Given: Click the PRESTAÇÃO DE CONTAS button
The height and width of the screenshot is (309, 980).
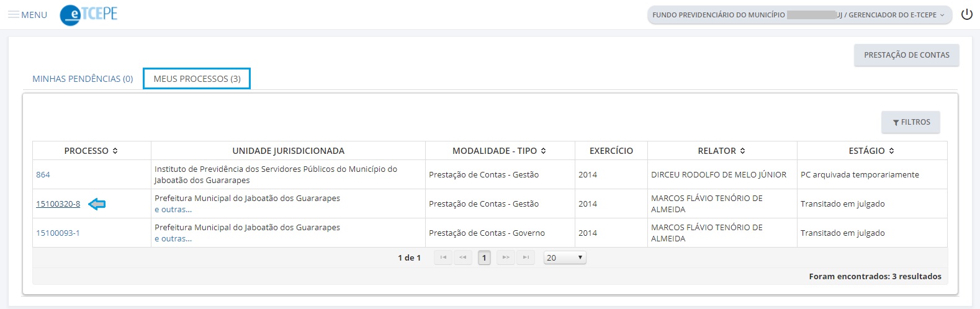Looking at the screenshot, I should 907,55.
